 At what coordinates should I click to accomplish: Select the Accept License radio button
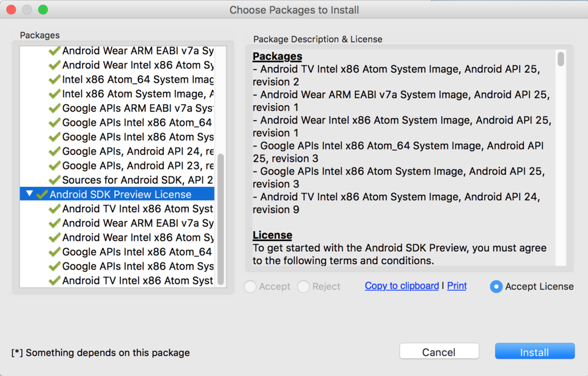[x=496, y=286]
